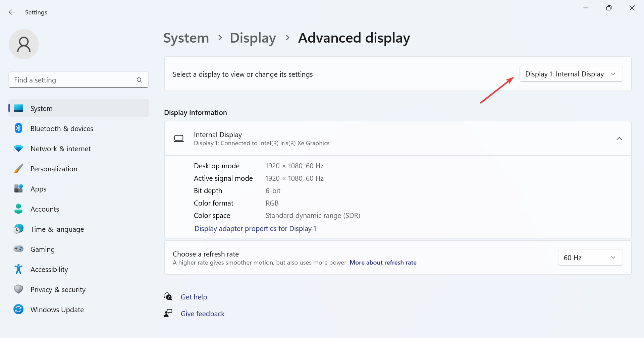Image resolution: width=644 pixels, height=338 pixels.
Task: Open Bluetooth & devices via its icon
Action: coord(18,128)
